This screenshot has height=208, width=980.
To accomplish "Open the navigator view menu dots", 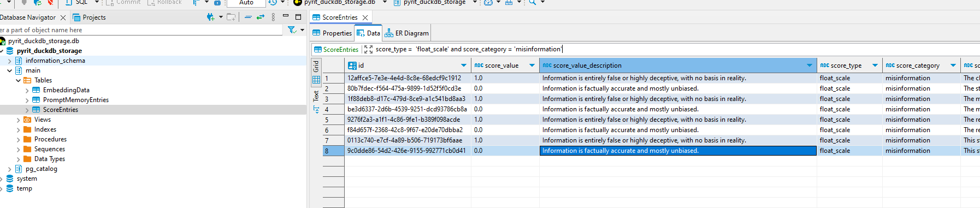I will [274, 17].
